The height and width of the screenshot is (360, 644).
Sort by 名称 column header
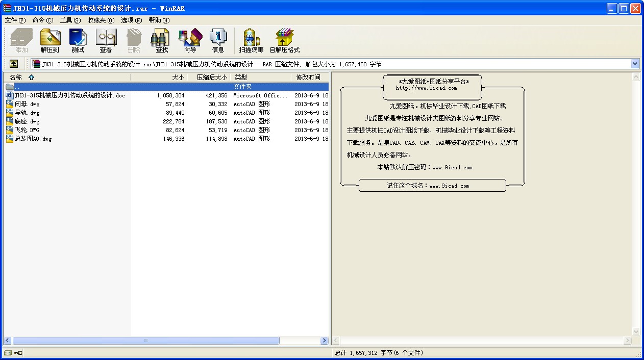(x=67, y=78)
